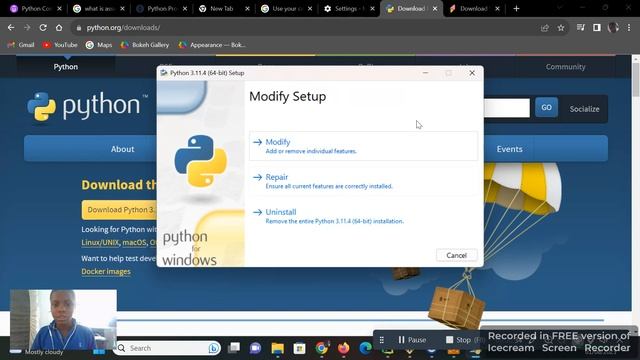640x360 pixels.
Task: Open Teams Chat from the taskbar
Action: tap(256, 348)
